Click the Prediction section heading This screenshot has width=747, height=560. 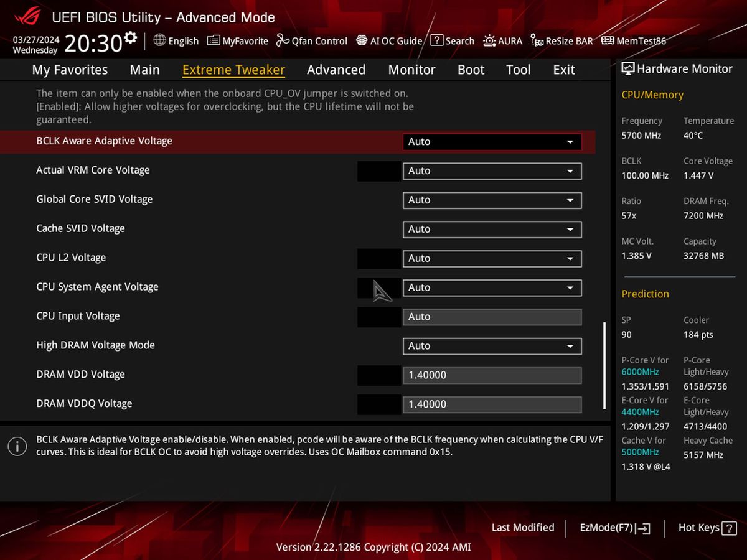(645, 294)
